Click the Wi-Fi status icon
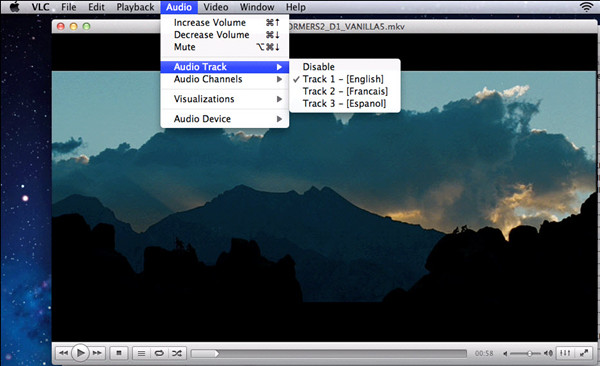The image size is (600, 366). coord(586,7)
